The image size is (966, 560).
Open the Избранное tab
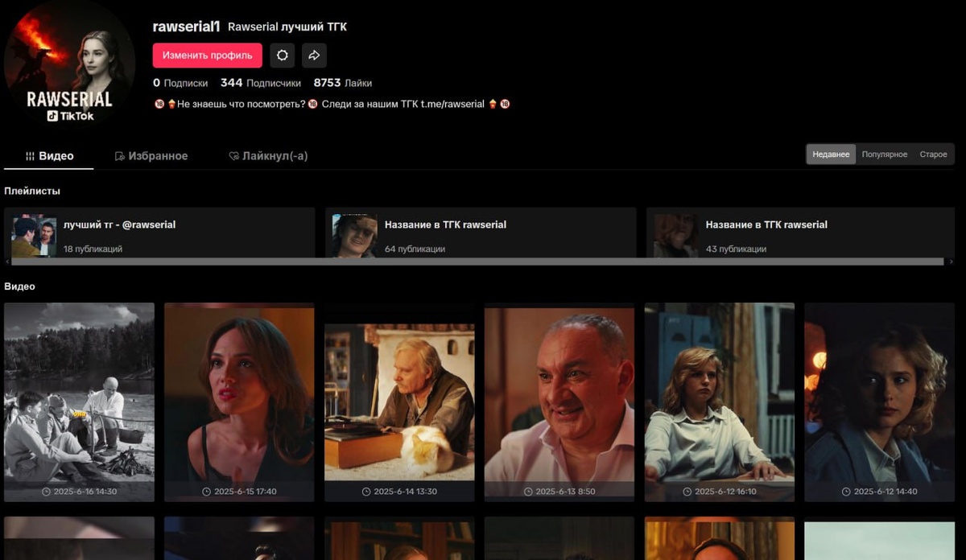(151, 156)
